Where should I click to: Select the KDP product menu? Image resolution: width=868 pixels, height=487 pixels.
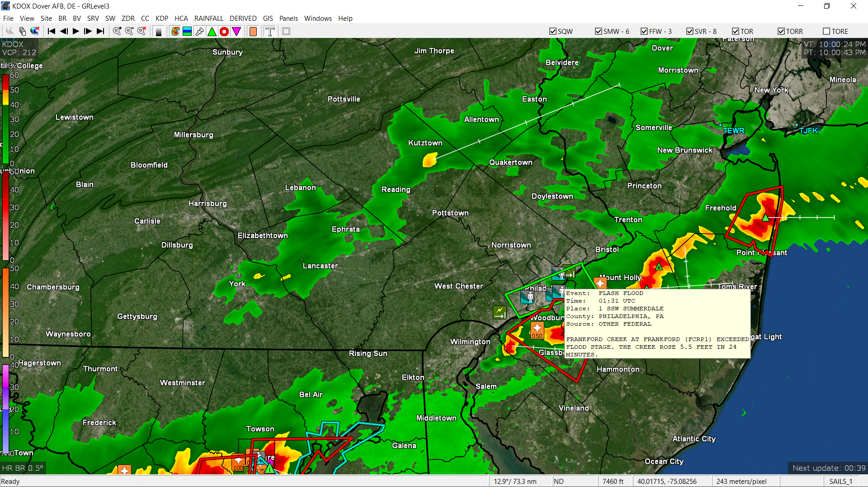(162, 19)
